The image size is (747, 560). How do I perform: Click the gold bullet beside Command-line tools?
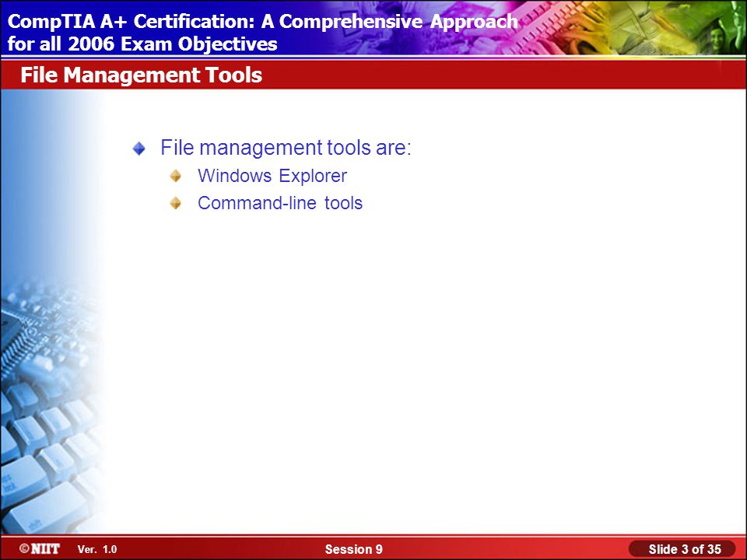[175, 203]
